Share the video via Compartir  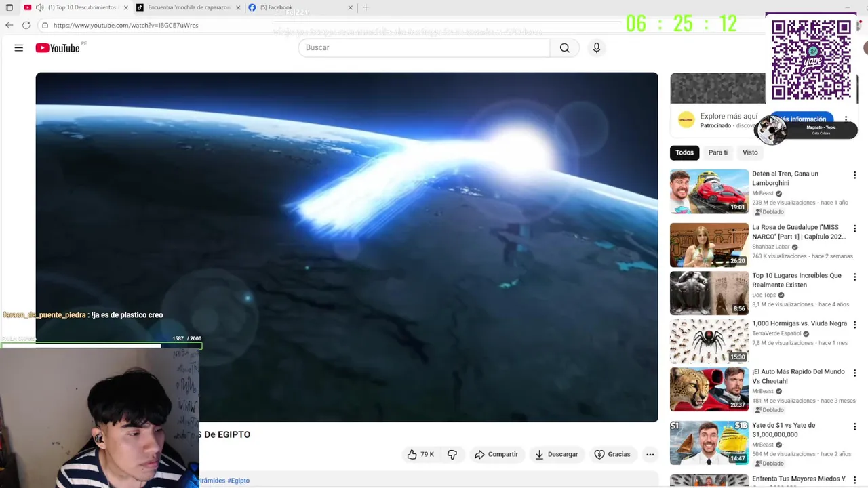[496, 454]
